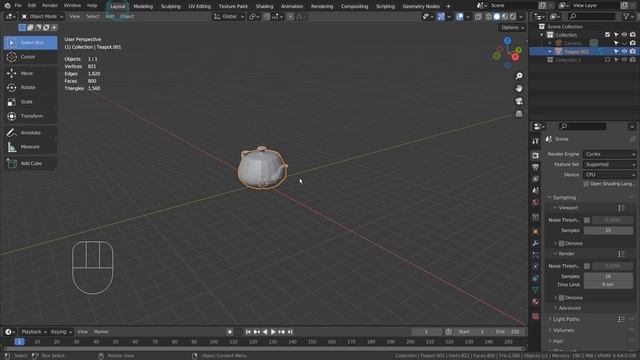
Task: Switch to the Shading workspace tab
Action: pos(264,6)
